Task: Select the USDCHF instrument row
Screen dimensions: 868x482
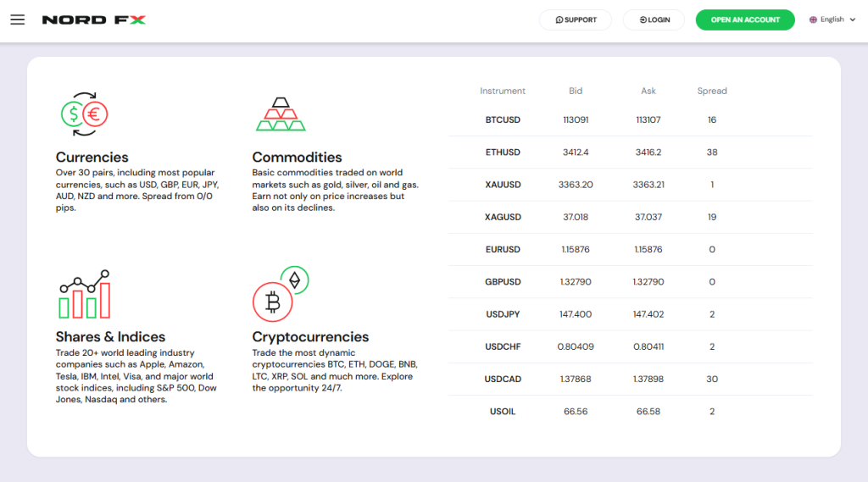Action: 631,346
